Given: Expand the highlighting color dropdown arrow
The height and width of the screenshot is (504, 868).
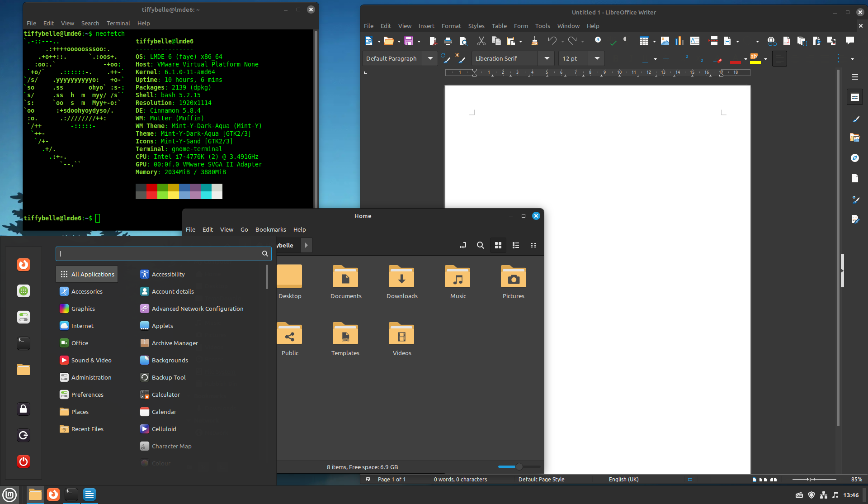Looking at the screenshot, I should click(765, 59).
